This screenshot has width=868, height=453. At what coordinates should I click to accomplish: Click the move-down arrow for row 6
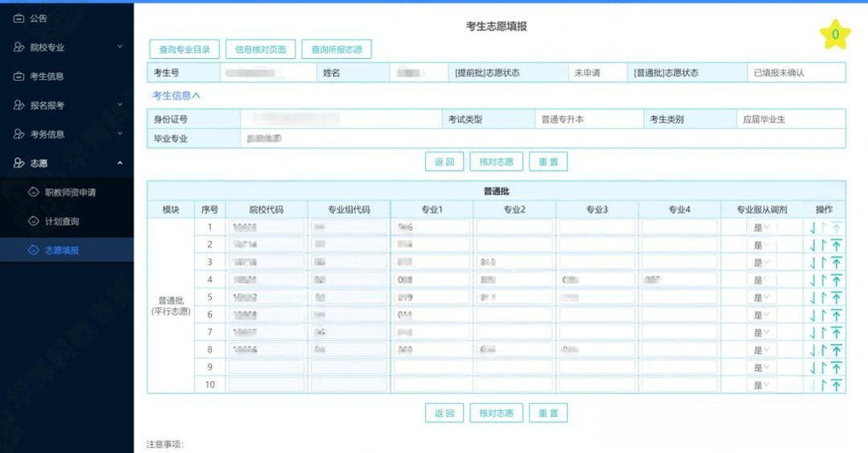[x=812, y=316]
